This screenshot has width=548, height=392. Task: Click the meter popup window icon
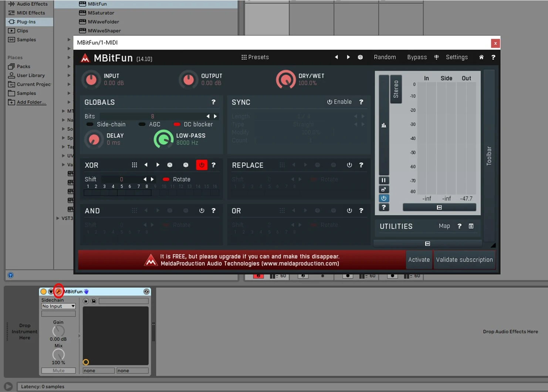click(x=384, y=189)
